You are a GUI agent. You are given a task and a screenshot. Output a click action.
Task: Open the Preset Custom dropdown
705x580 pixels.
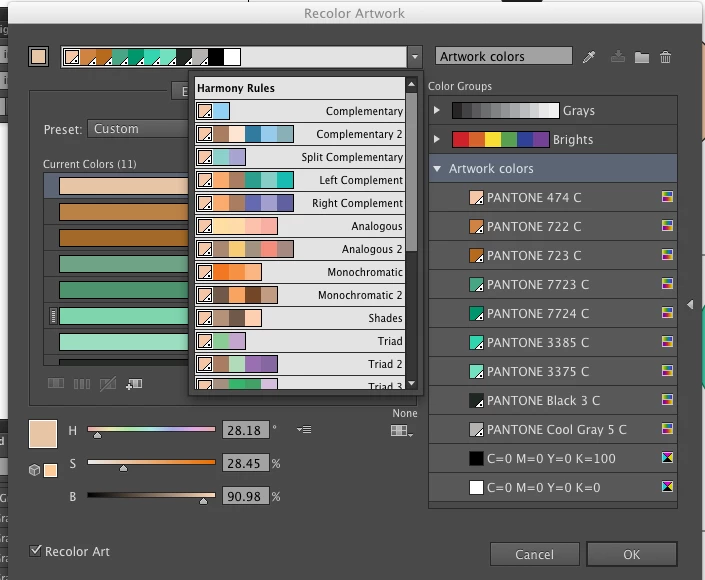[138, 129]
